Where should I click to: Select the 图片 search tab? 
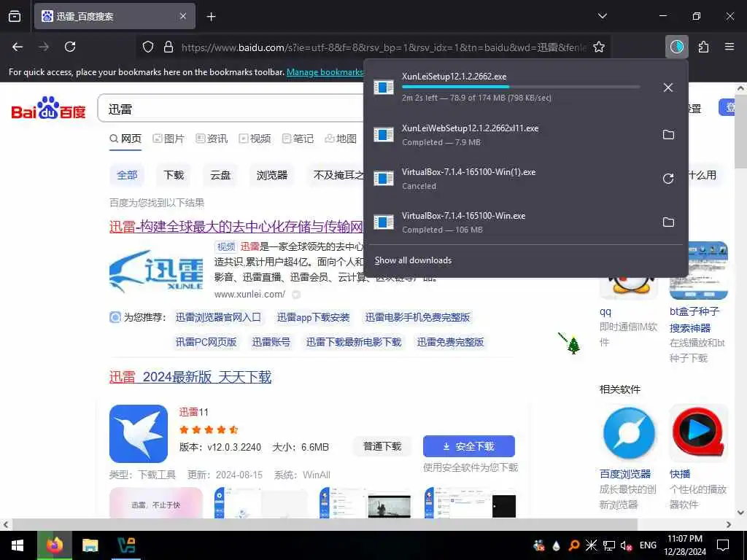point(169,139)
